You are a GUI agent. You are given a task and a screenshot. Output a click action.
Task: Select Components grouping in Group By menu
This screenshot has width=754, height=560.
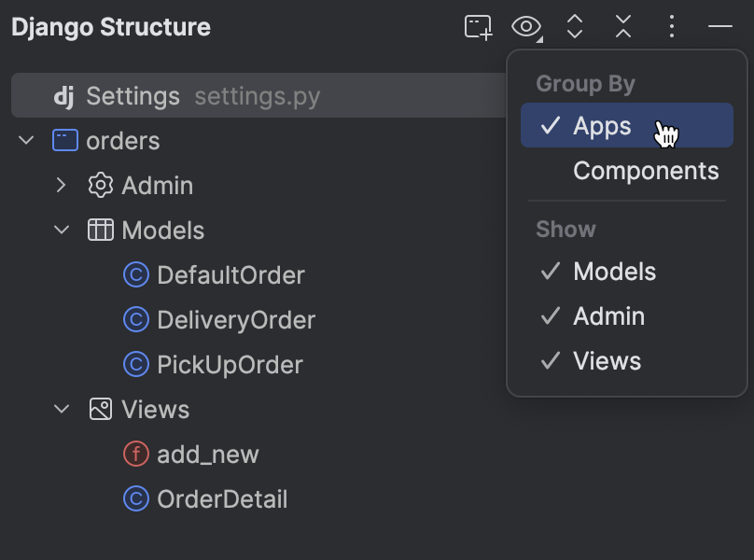click(x=646, y=171)
